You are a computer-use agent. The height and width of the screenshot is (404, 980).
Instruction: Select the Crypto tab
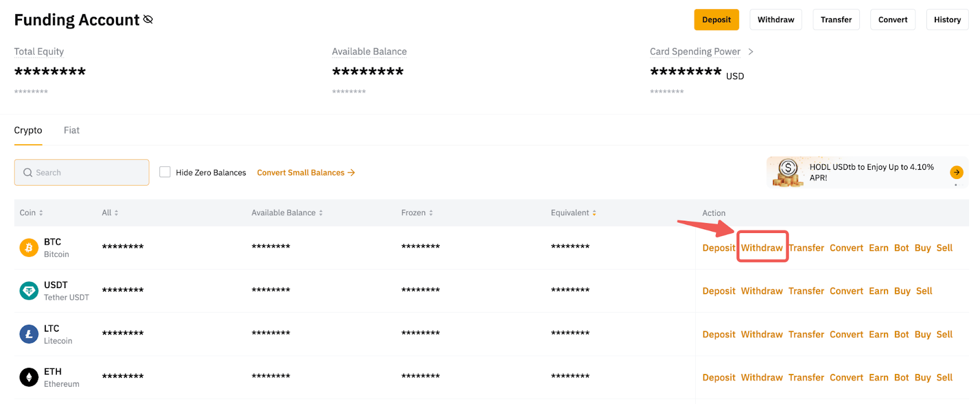pyautogui.click(x=28, y=130)
